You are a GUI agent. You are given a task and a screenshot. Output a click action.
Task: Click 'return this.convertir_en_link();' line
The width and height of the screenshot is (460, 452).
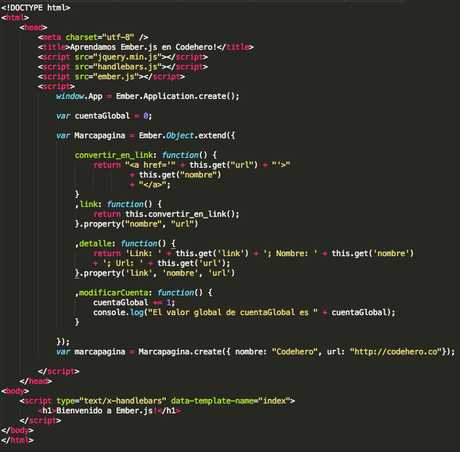166,214
